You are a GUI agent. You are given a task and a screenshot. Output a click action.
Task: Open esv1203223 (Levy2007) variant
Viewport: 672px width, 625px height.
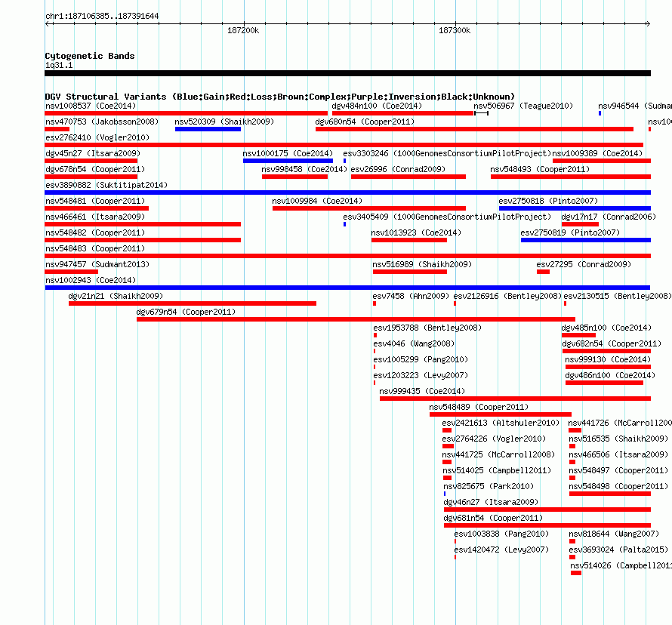(x=375, y=383)
